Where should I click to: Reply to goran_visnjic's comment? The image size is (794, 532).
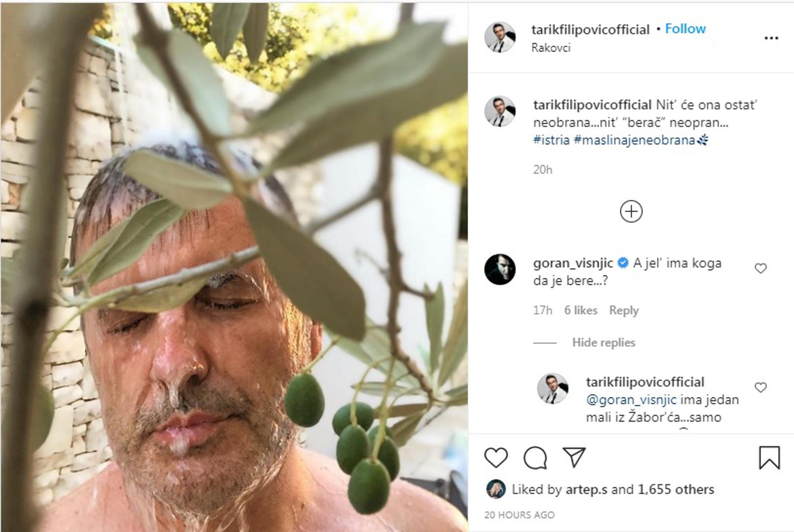[623, 310]
